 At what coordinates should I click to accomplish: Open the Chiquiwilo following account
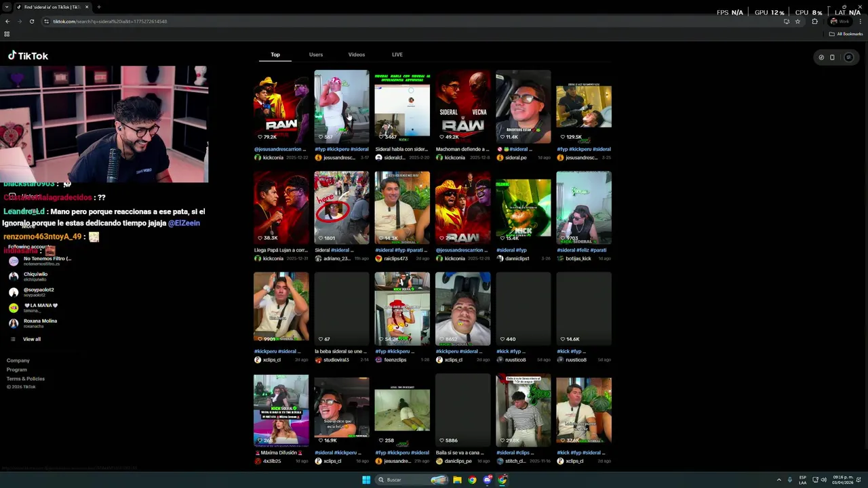[x=28, y=276]
